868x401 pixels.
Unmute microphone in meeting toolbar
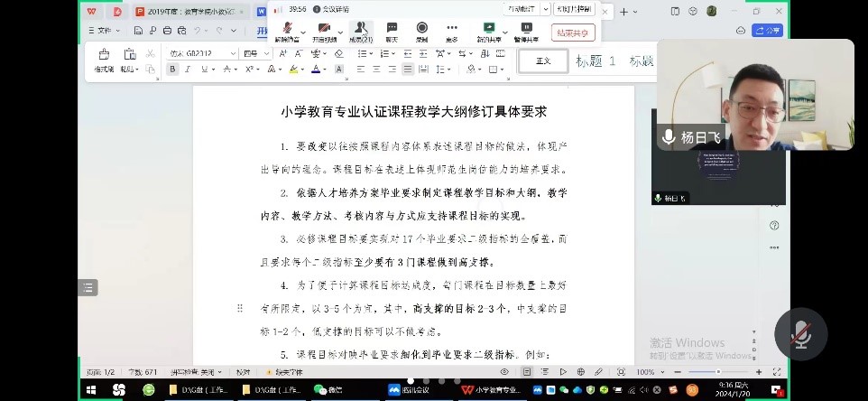tap(287, 32)
